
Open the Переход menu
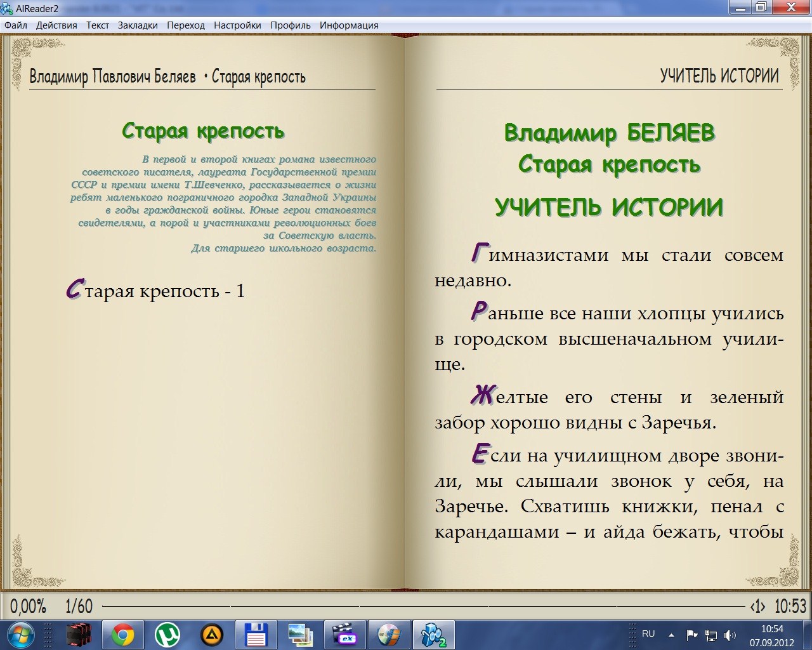point(186,25)
